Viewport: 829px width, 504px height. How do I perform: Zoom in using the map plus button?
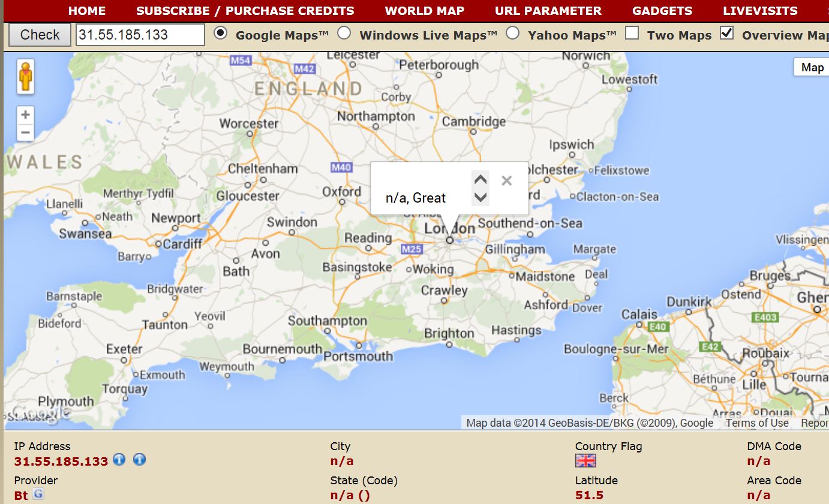pos(25,114)
